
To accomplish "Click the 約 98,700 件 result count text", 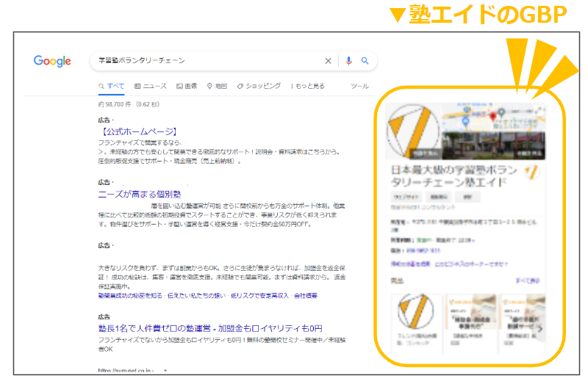I will 115,104.
